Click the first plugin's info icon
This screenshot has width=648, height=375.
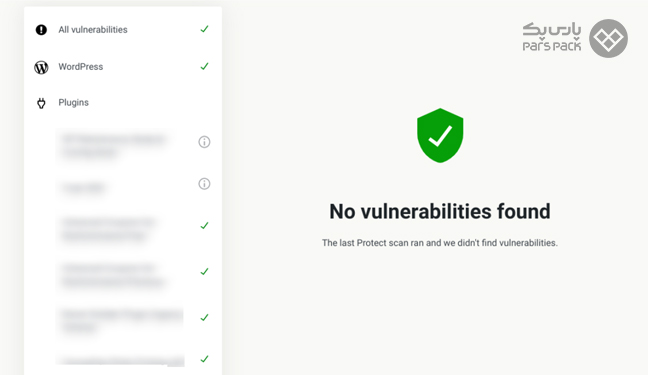coord(204,142)
